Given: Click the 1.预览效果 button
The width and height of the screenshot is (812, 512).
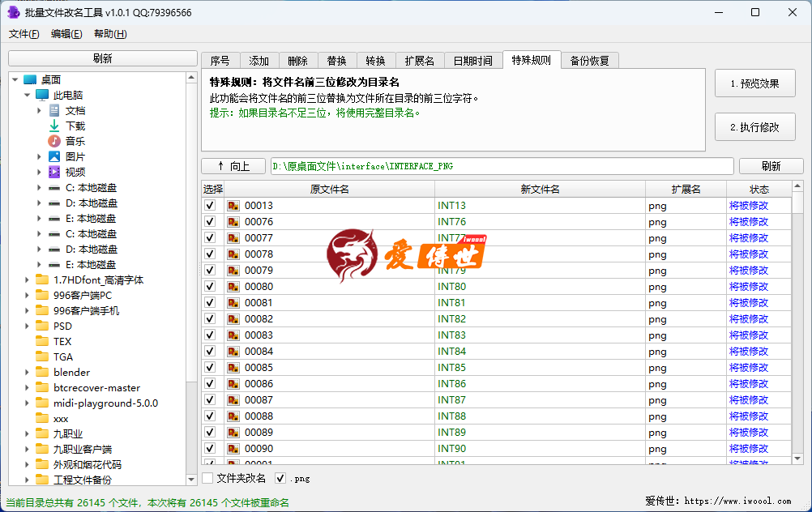Looking at the screenshot, I should tap(754, 83).
